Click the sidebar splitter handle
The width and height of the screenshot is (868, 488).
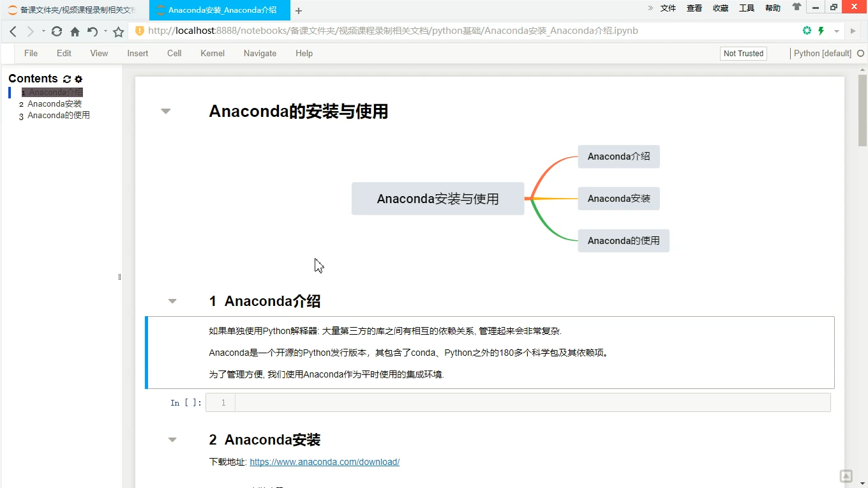pos(119,277)
